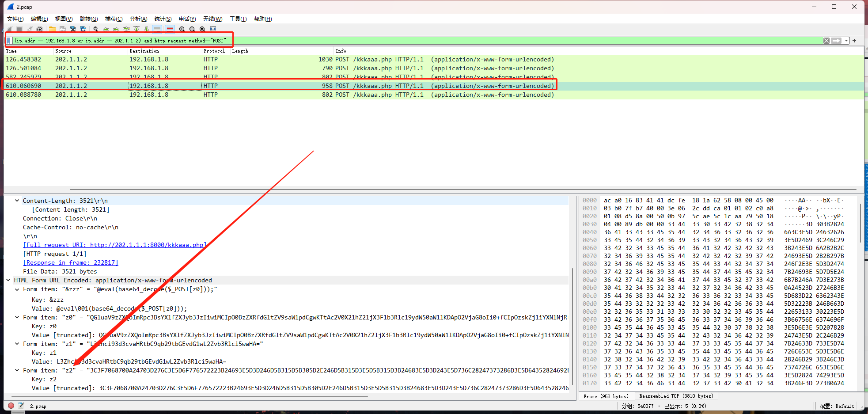Click the 配置: Default profile status entry
This screenshot has height=414, width=868.
pos(837,406)
